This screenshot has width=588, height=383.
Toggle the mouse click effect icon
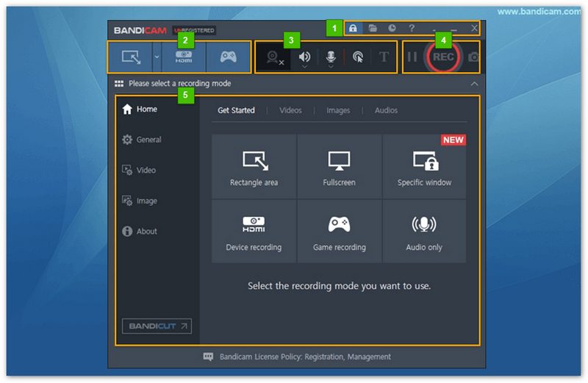(358, 57)
